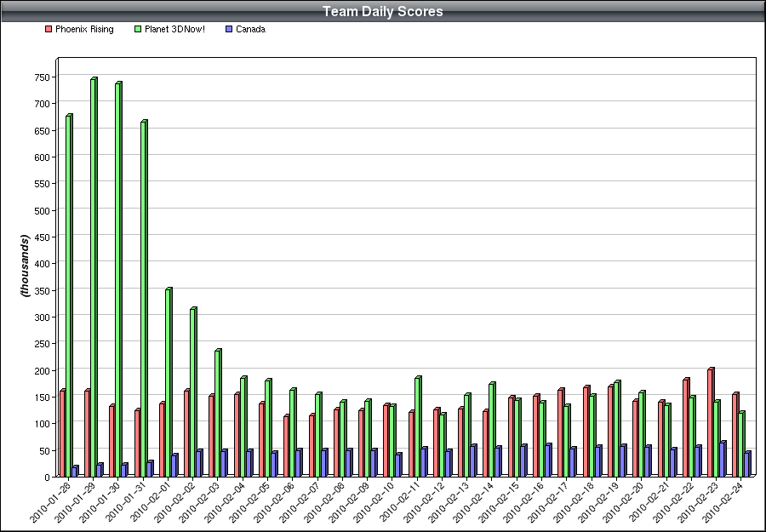The height and width of the screenshot is (532, 766).
Task: Click the 2010-01-30 date label
Action: coord(100,501)
